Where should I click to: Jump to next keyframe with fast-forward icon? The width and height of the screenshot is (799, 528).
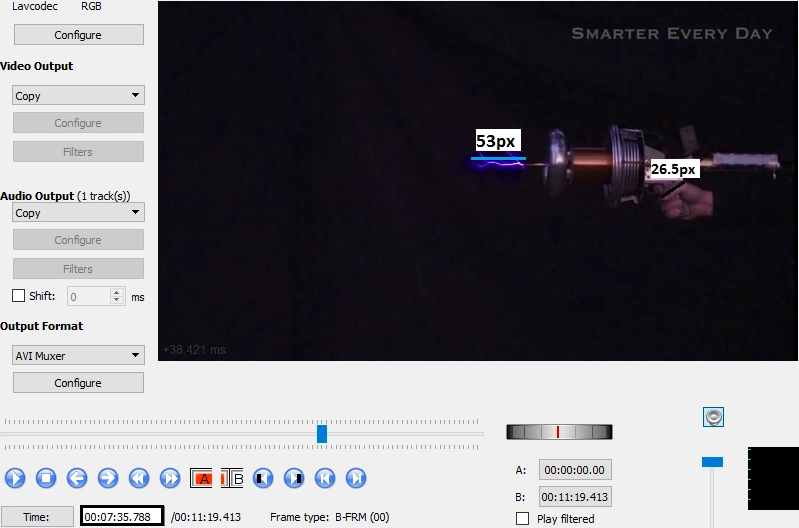(170, 478)
